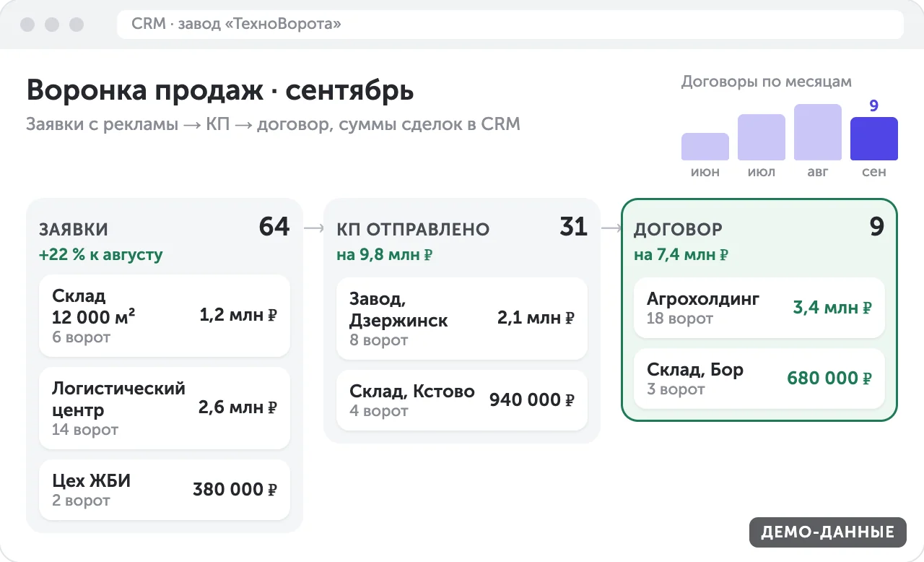This screenshot has width=924, height=562.
Task: Click the июн month label
Action: [705, 173]
